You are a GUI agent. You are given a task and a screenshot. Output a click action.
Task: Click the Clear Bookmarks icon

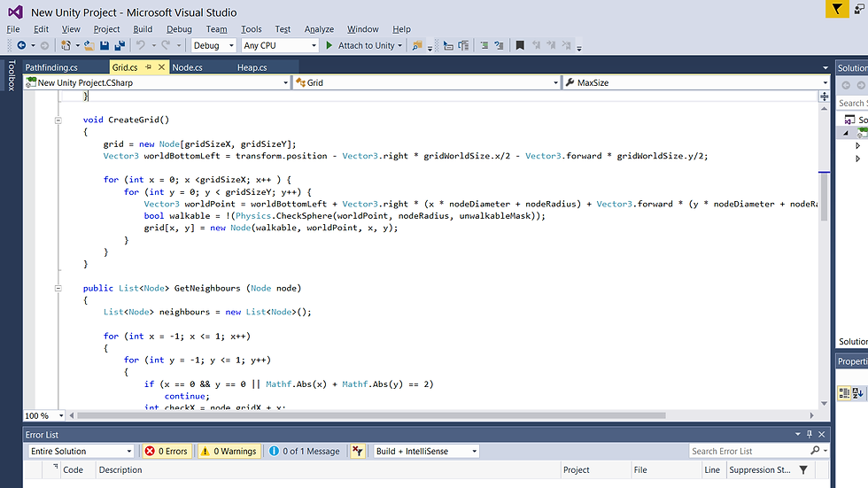pyautogui.click(x=566, y=45)
